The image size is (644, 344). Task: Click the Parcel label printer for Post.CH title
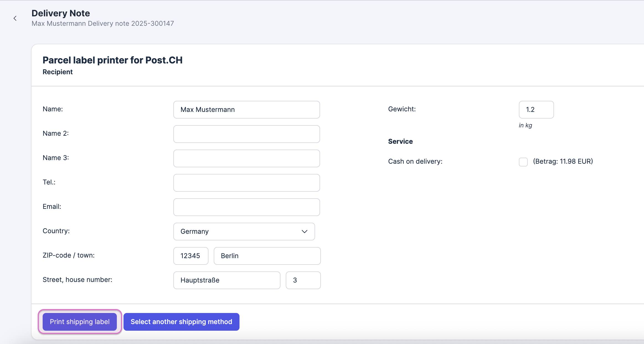pyautogui.click(x=112, y=60)
